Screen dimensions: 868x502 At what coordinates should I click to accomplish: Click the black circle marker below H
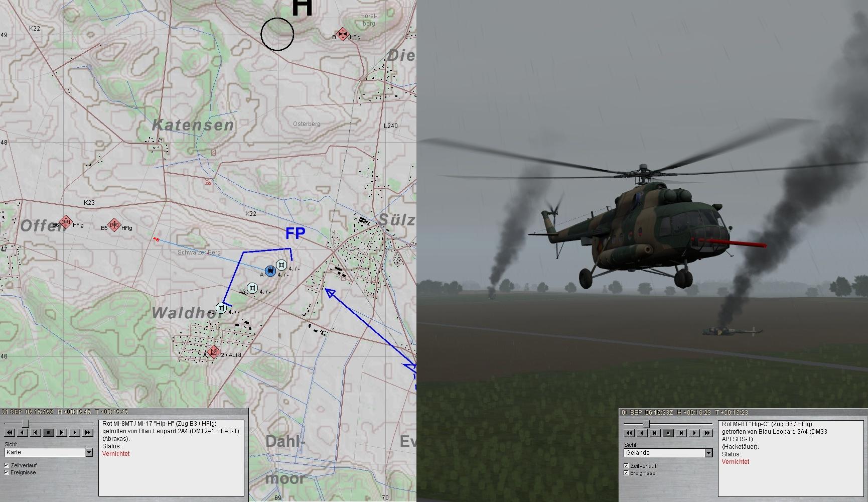[277, 34]
